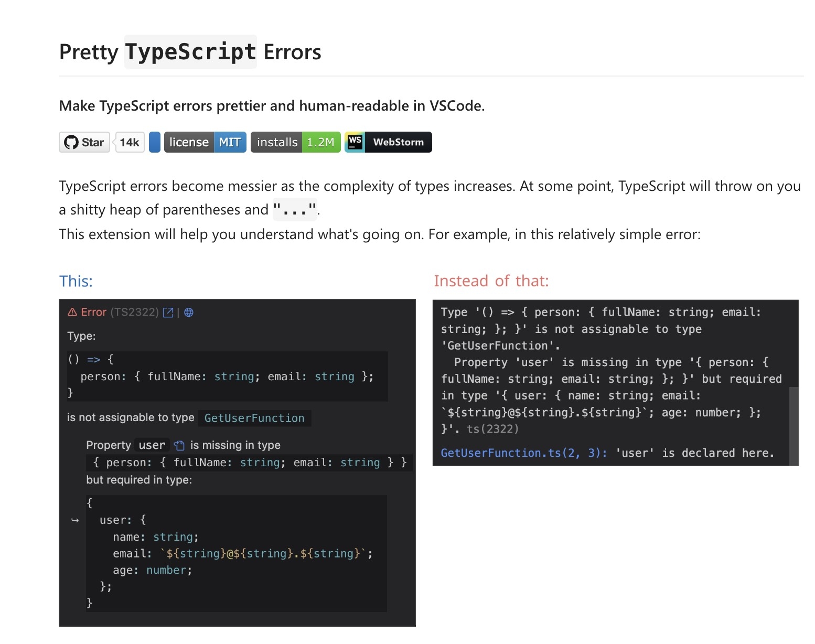
Task: Click the pretty error panel screenshot
Action: coord(237,463)
